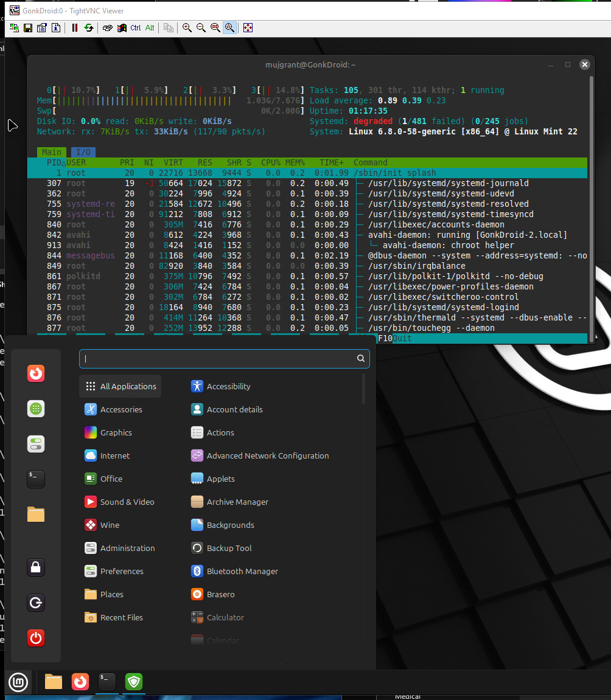Click the Save connection floppy disk icon
The width and height of the screenshot is (611, 700).
(x=28, y=28)
